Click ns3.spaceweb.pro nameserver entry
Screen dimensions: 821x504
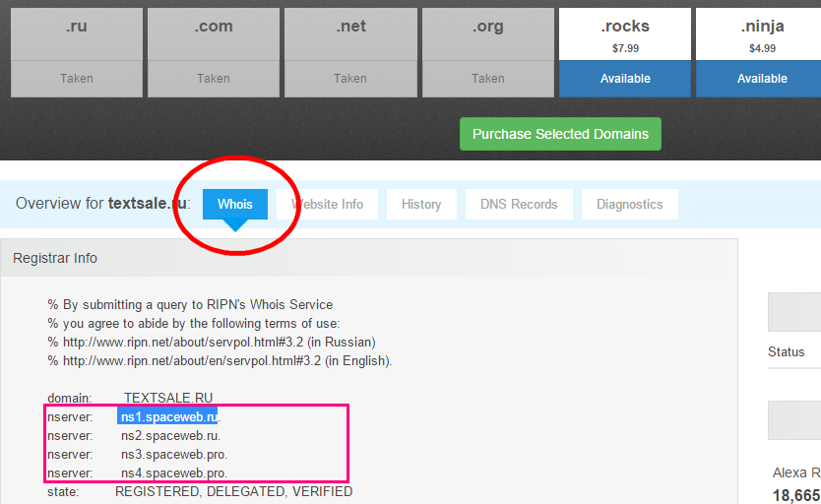pyautogui.click(x=174, y=455)
